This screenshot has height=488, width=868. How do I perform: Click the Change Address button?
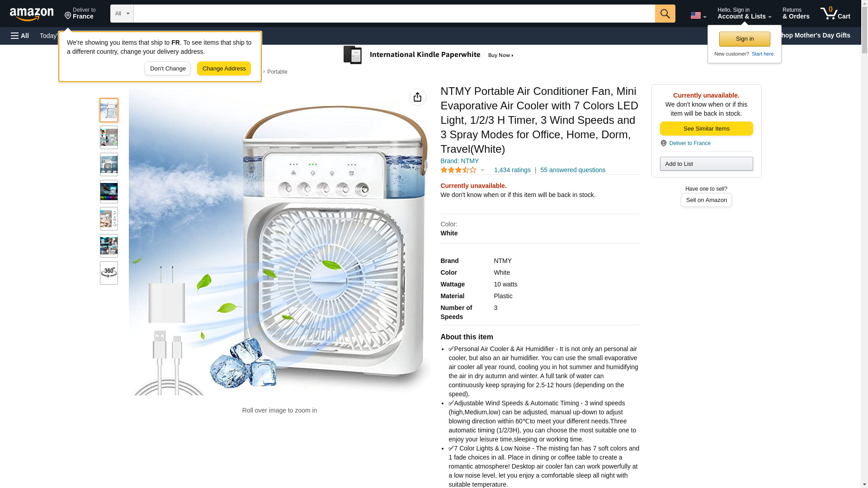(x=224, y=69)
